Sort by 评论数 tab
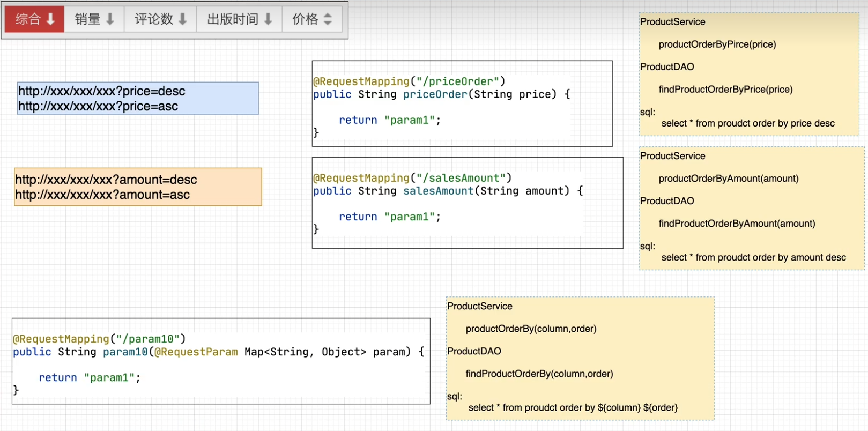Viewport: 868px width, 431px height. [160, 19]
